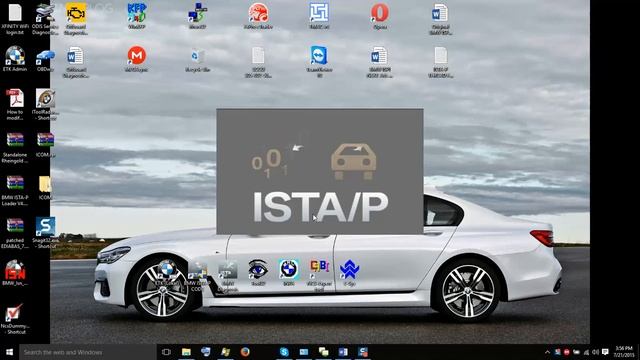Open Firefox from the taskbar
The height and width of the screenshot is (360, 640).
coord(245,352)
